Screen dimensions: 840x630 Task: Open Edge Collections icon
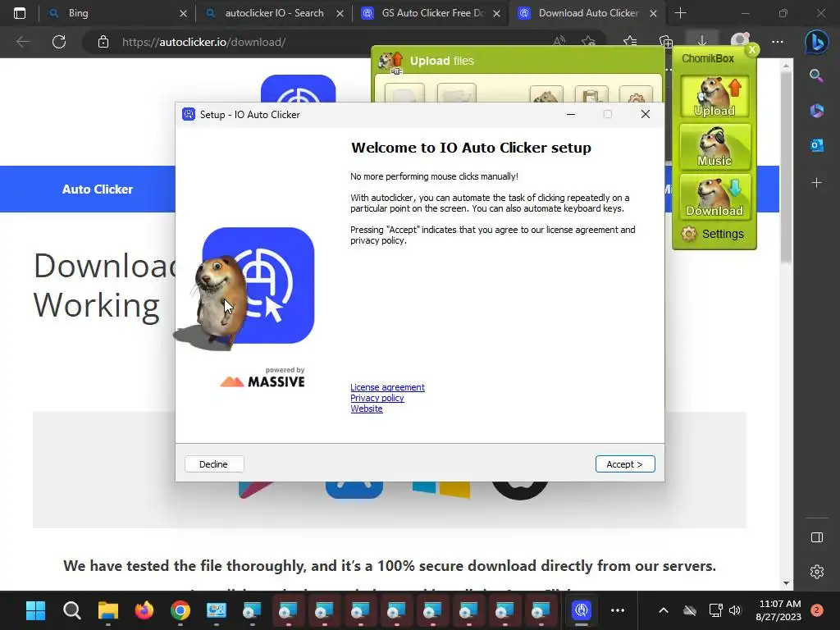click(x=666, y=42)
